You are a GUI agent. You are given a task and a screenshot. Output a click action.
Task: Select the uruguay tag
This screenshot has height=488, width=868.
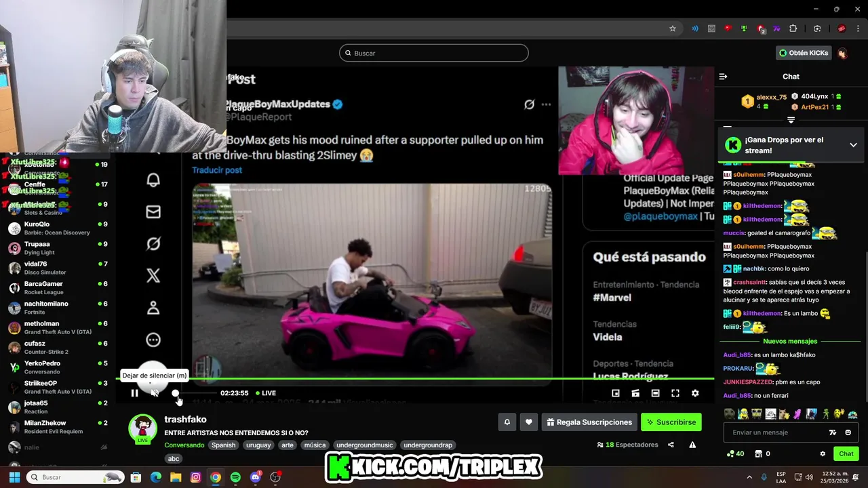tap(258, 445)
